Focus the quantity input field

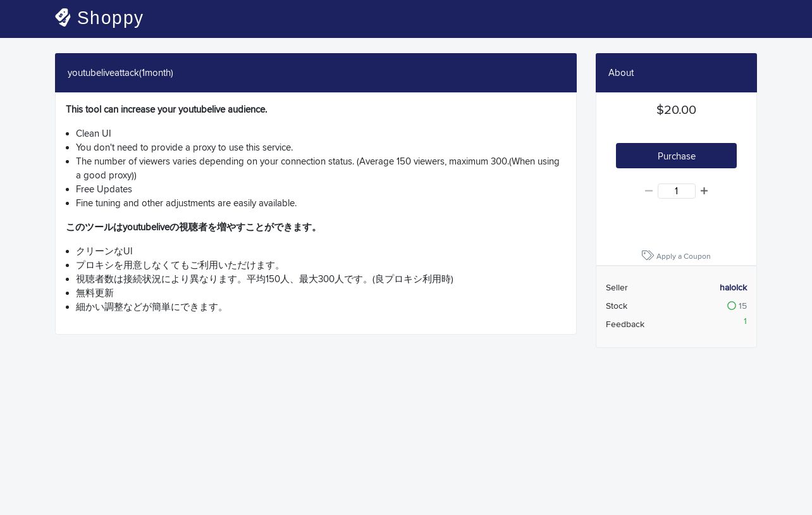pyautogui.click(x=676, y=191)
